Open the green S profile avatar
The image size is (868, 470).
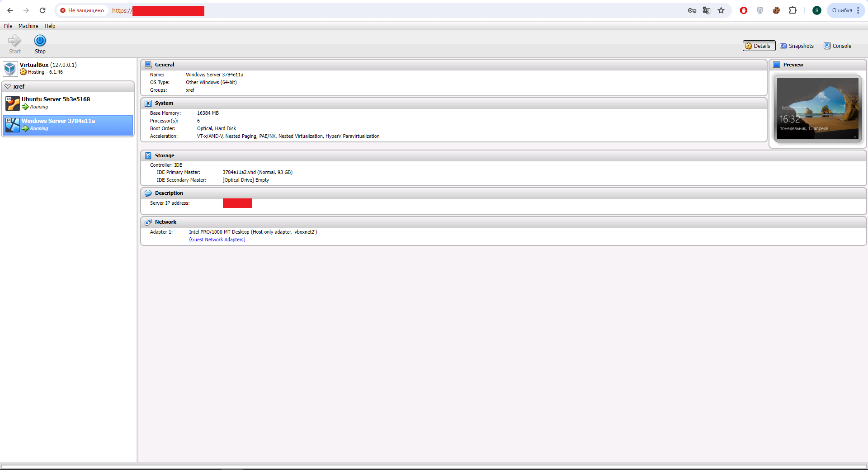pos(816,10)
